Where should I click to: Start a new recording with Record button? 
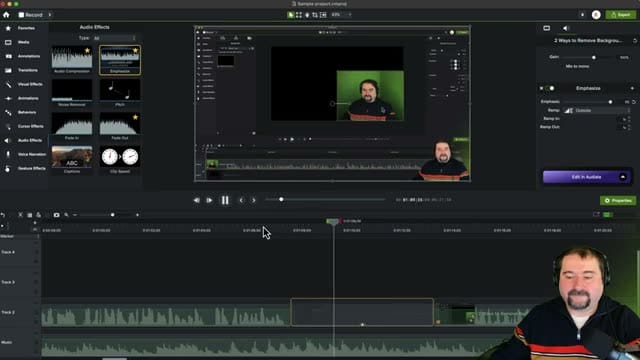click(31, 15)
